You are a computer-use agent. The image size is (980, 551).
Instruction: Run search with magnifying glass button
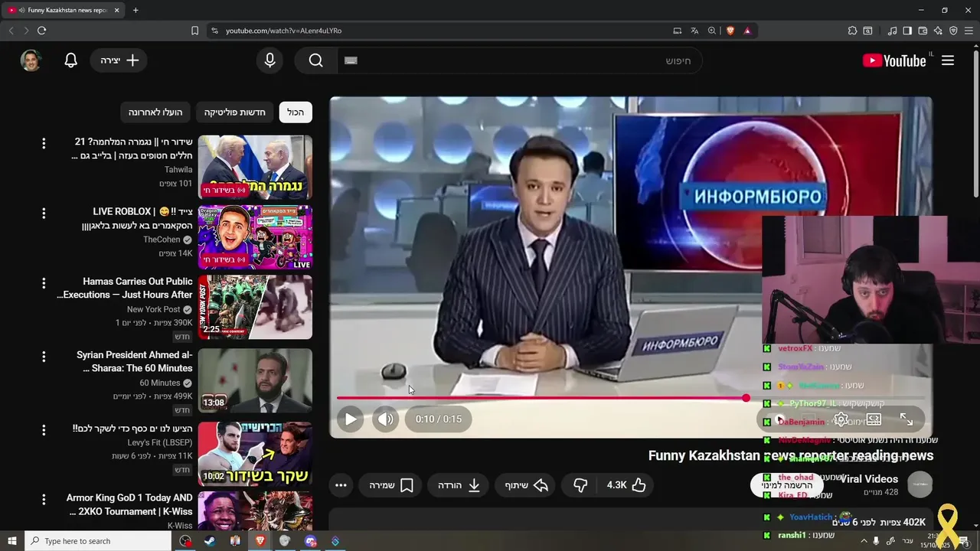[x=315, y=60]
